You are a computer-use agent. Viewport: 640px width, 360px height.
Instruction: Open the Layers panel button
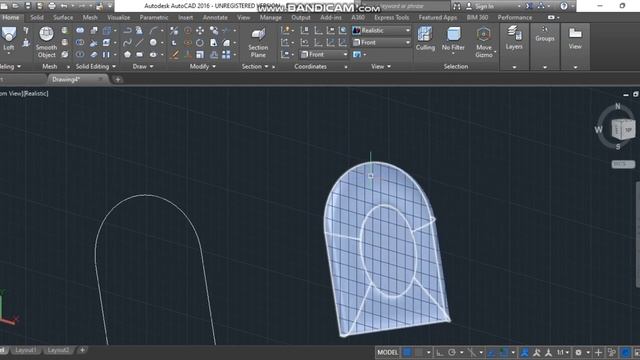tap(514, 38)
